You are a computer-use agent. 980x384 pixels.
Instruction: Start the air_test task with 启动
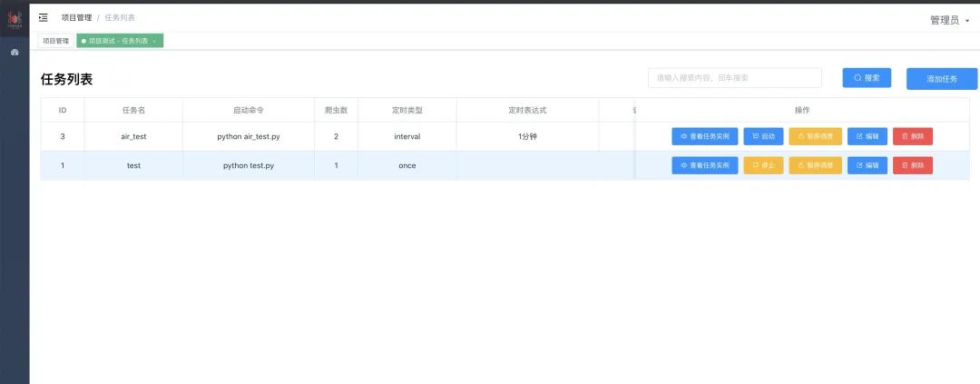(763, 136)
